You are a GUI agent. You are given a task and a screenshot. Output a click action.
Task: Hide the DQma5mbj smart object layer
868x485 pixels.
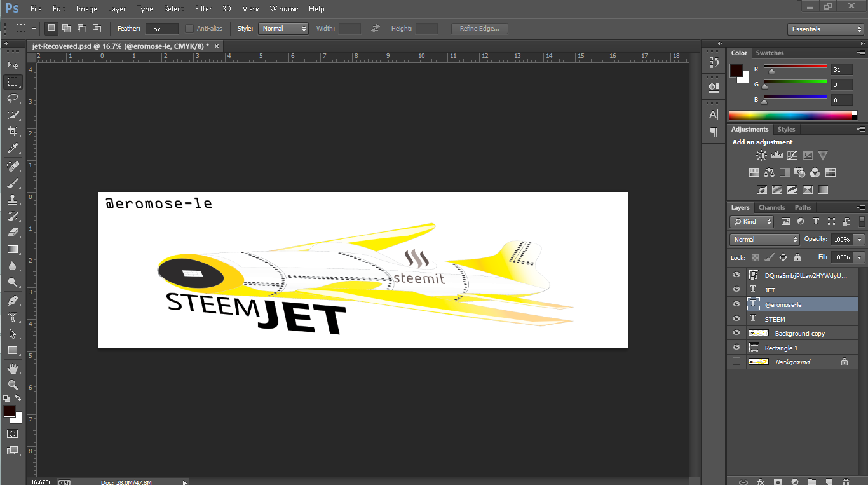[x=736, y=275]
